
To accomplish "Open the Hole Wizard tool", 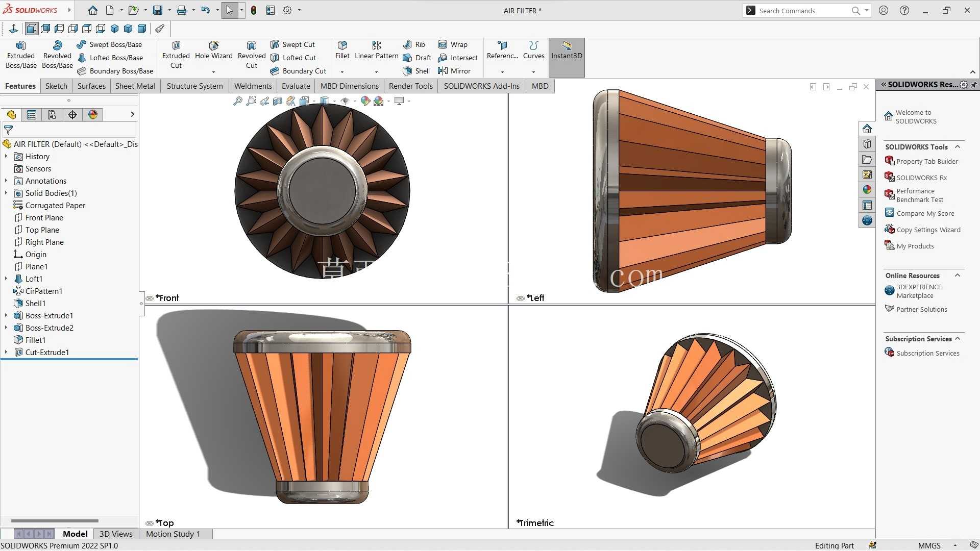I will [213, 50].
